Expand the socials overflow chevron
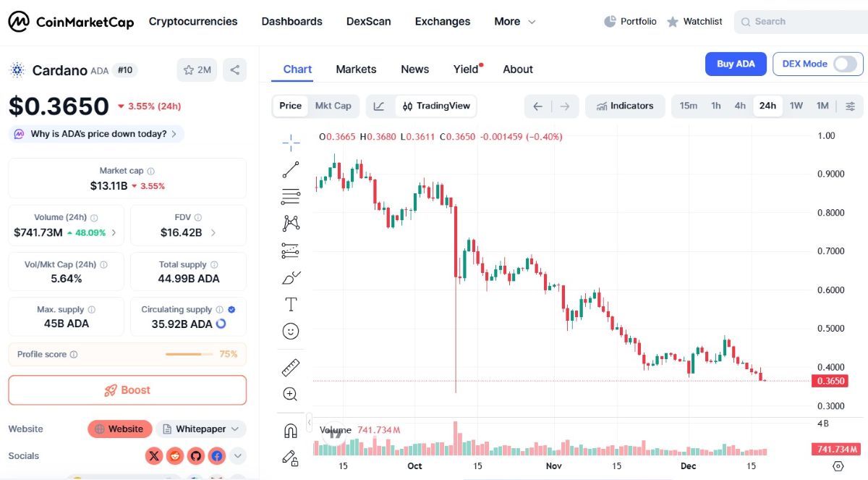 tap(237, 456)
